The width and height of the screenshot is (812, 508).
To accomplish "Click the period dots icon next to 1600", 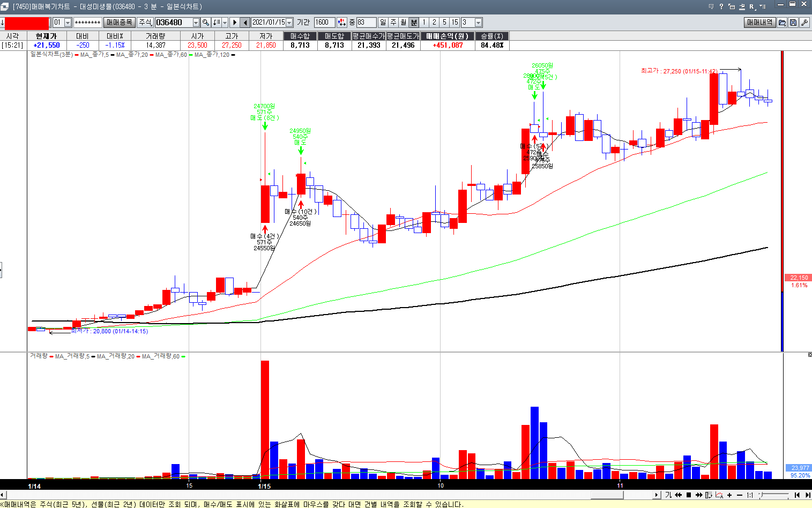I will (x=341, y=23).
